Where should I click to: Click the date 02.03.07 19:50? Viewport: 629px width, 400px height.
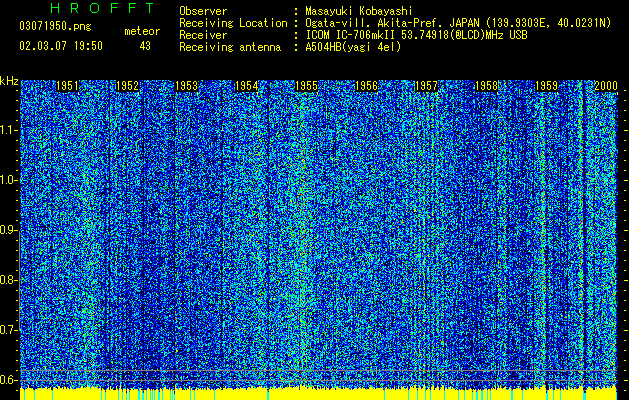click(61, 46)
